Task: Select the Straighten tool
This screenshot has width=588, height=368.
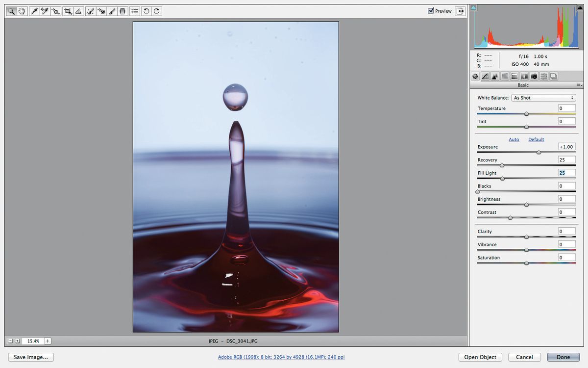Action: tap(78, 11)
